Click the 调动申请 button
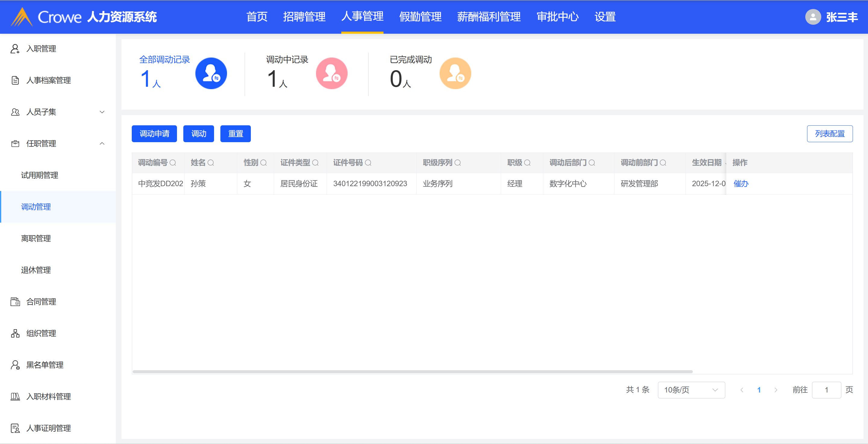The width and height of the screenshot is (868, 444). pos(154,134)
